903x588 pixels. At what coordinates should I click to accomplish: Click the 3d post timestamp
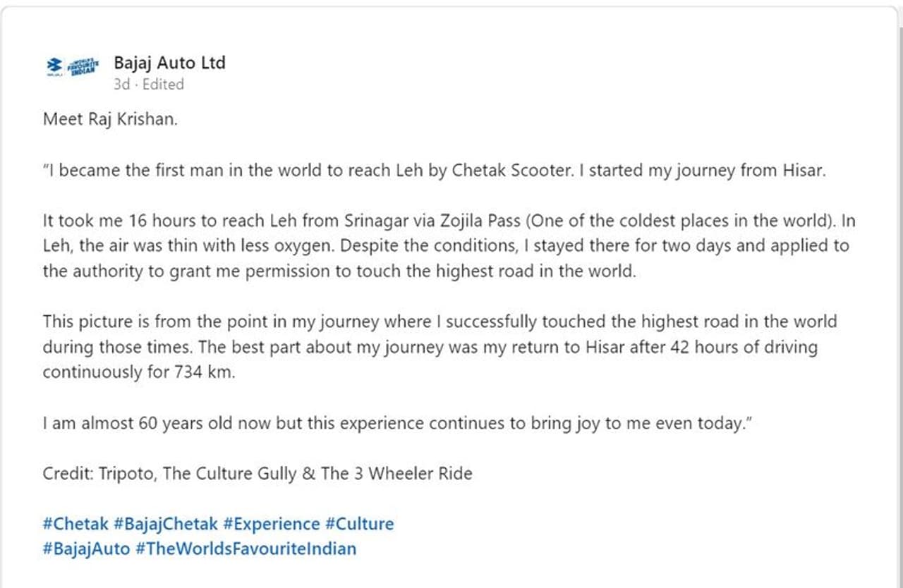tap(121, 85)
